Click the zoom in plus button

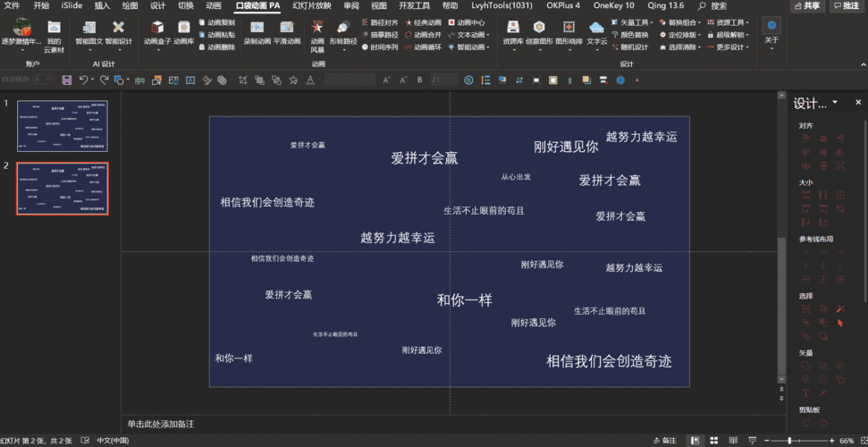coord(831,441)
